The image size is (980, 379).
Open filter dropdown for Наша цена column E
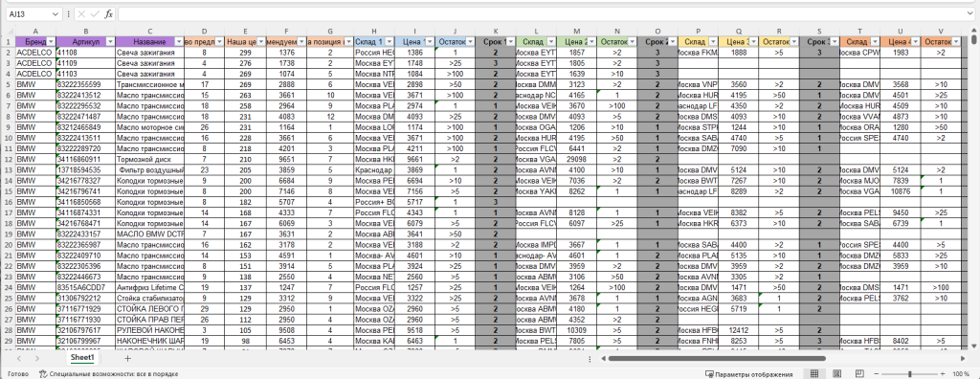[x=260, y=41]
